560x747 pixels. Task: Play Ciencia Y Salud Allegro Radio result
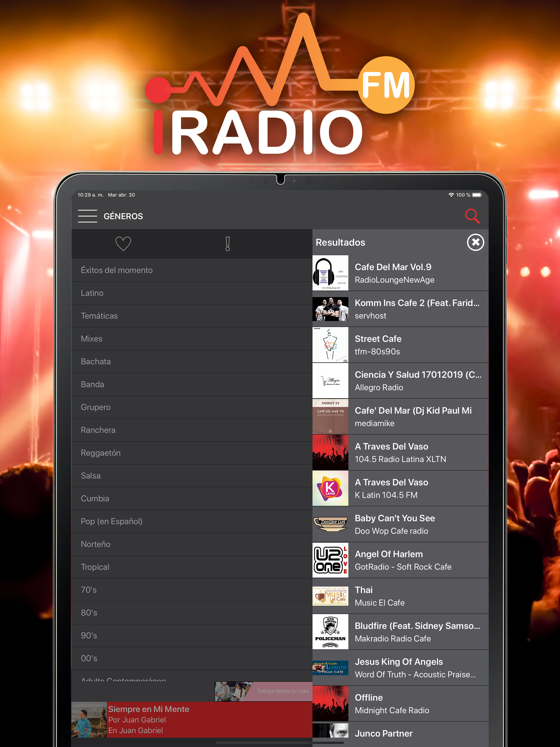(x=400, y=381)
